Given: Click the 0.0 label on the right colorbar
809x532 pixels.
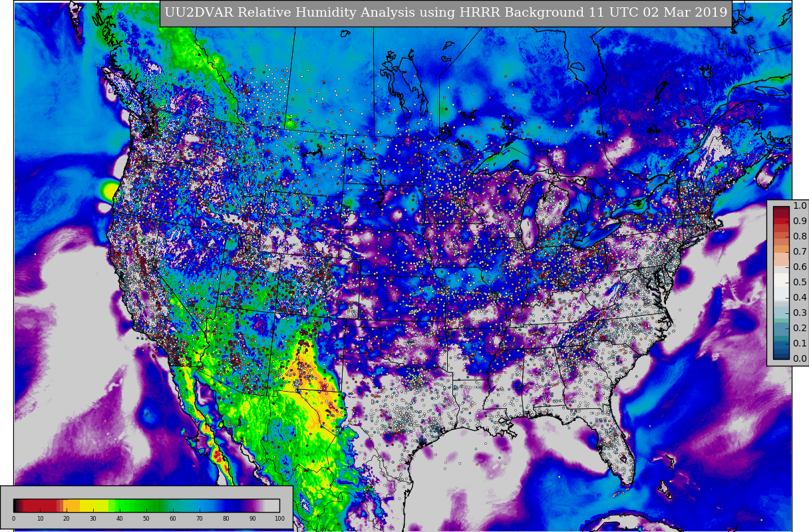Looking at the screenshot, I should tap(800, 358).
